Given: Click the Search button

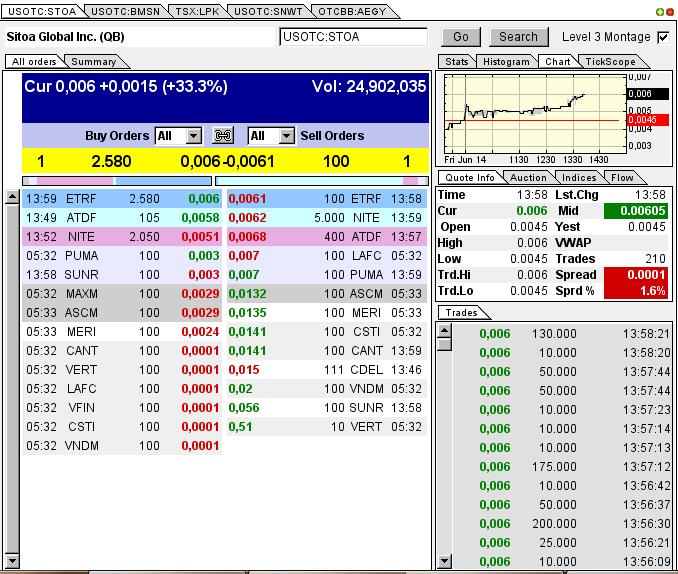Looking at the screenshot, I should click(518, 37).
